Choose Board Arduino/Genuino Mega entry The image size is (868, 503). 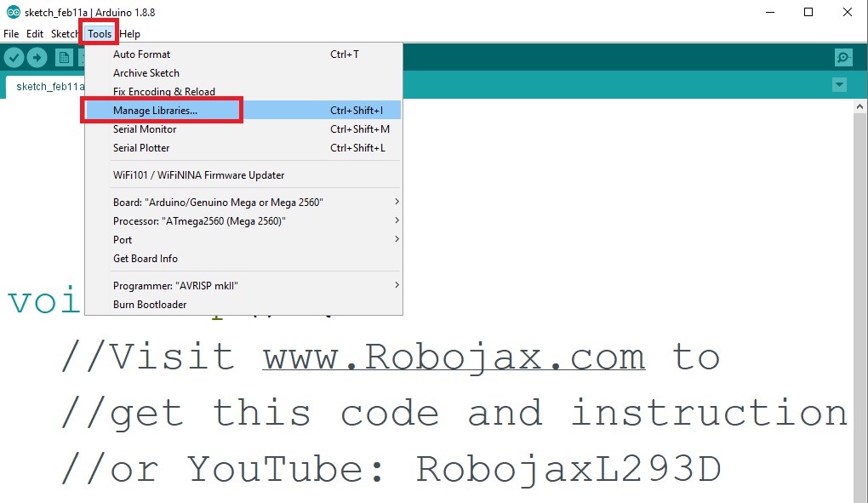coord(243,202)
